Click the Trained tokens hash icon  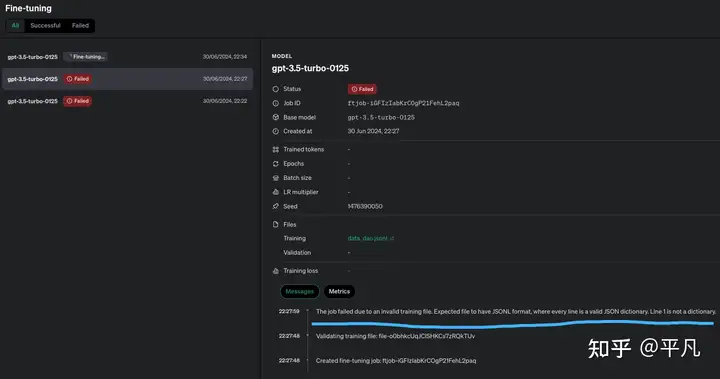tap(276, 149)
